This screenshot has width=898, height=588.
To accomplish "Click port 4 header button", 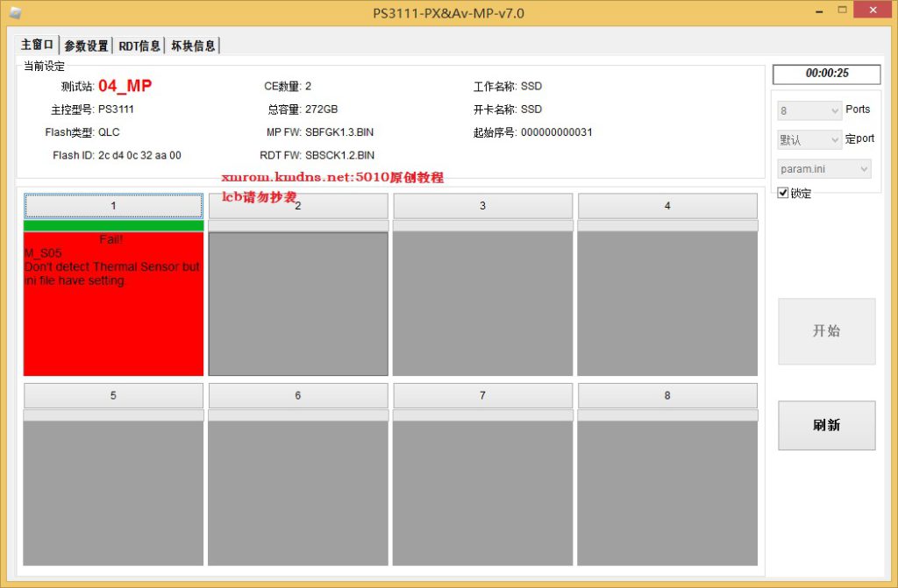I will click(667, 206).
